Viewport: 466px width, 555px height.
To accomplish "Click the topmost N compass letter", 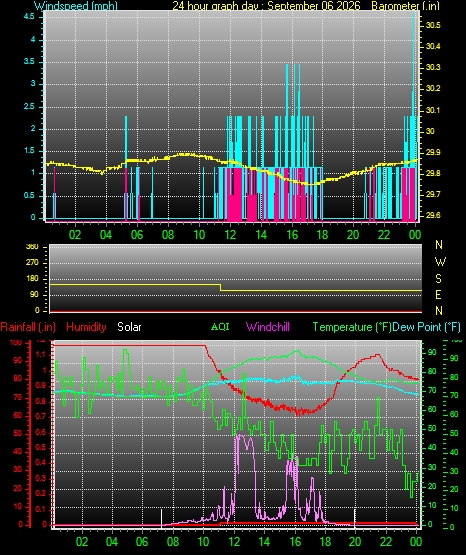I will click(439, 245).
